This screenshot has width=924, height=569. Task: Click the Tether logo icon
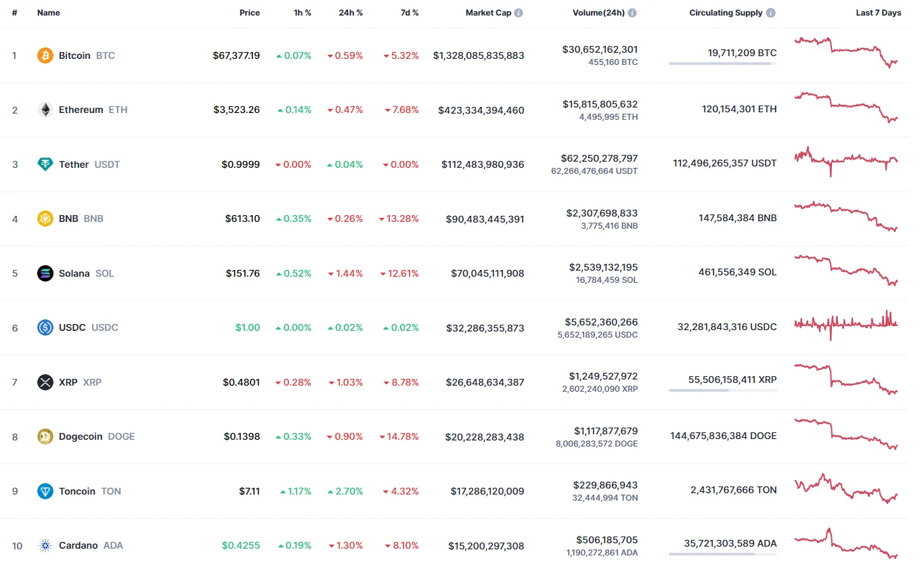coord(45,164)
